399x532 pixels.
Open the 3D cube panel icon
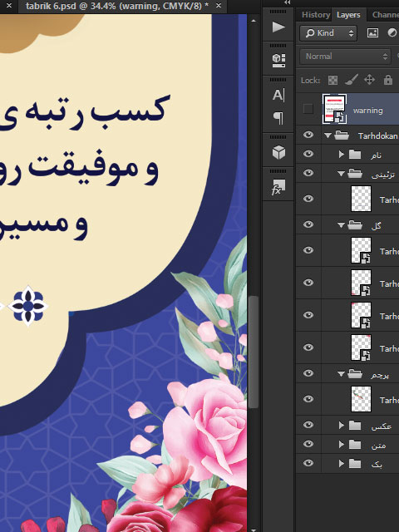[x=278, y=152]
